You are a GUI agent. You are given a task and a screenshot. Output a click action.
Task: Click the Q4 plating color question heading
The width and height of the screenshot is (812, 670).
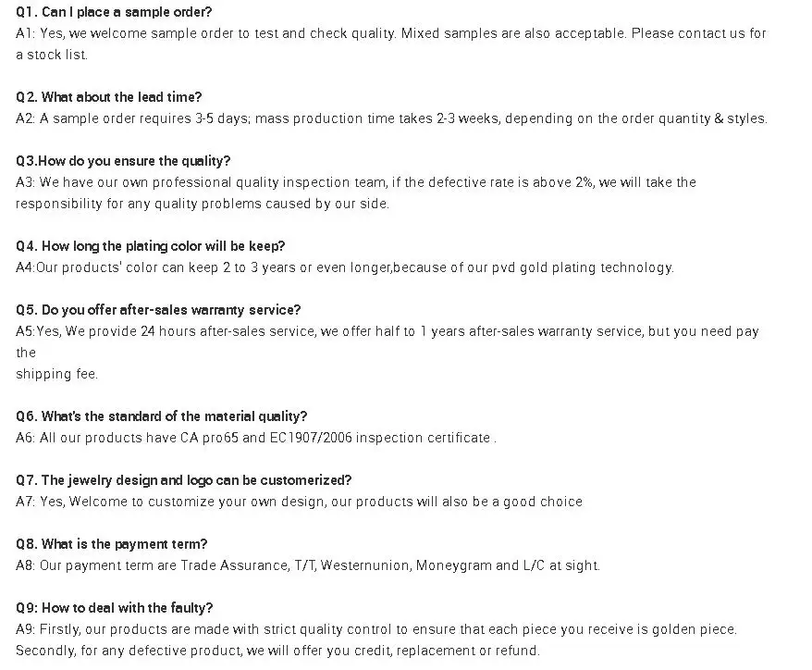151,246
